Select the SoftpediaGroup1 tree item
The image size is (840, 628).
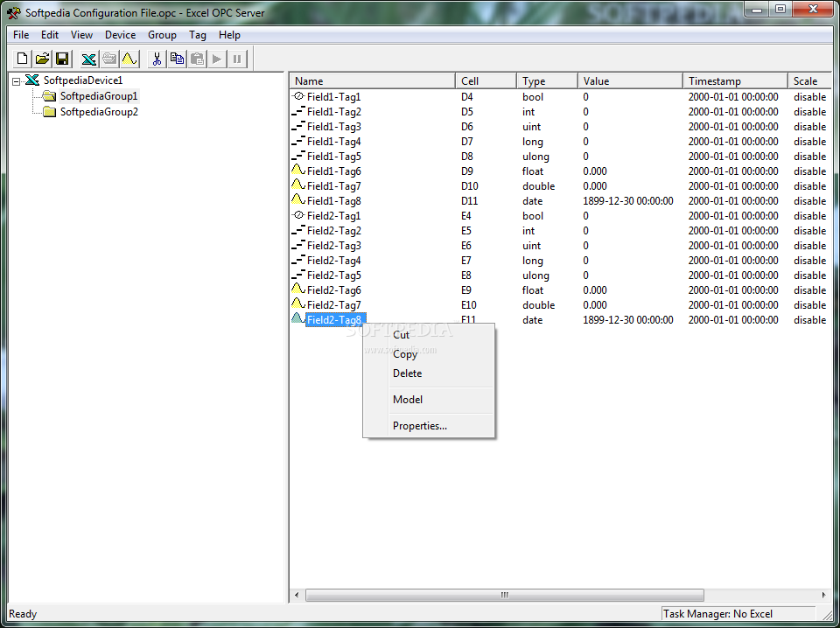pyautogui.click(x=99, y=96)
